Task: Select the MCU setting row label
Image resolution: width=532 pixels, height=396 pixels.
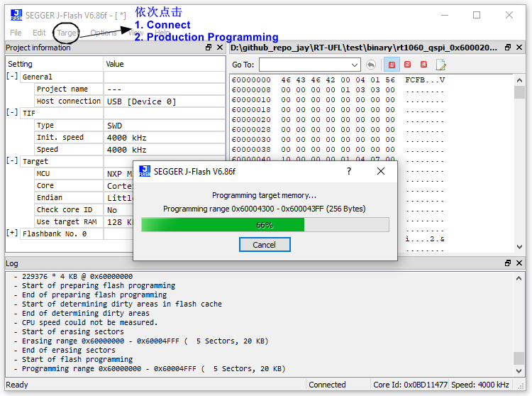Action: 43,173
